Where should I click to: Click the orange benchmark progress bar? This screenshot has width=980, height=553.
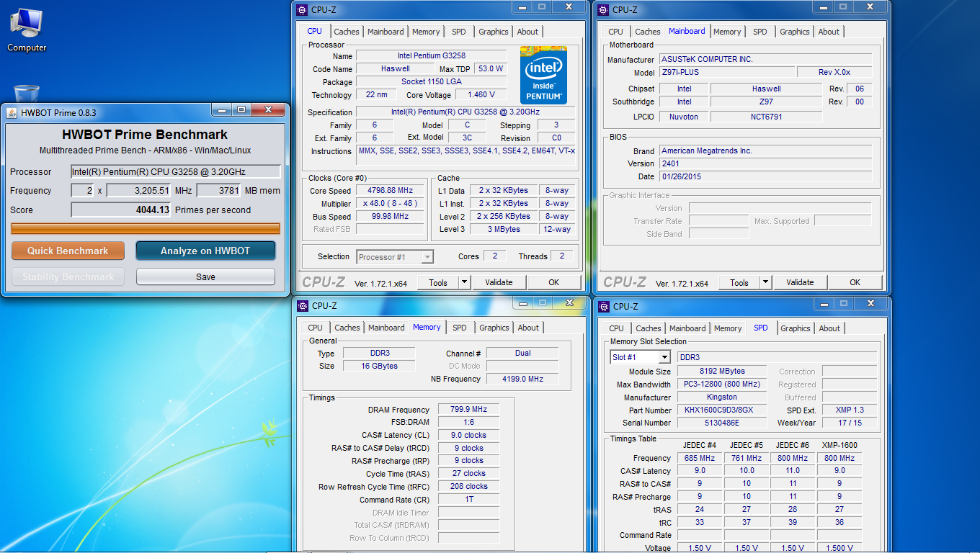click(x=146, y=228)
